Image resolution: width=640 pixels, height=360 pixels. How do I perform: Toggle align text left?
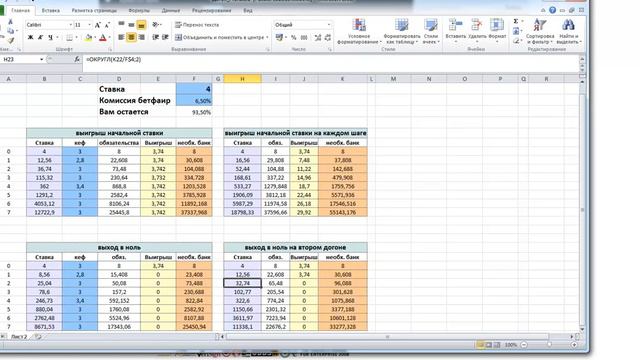pyautogui.click(x=122, y=38)
